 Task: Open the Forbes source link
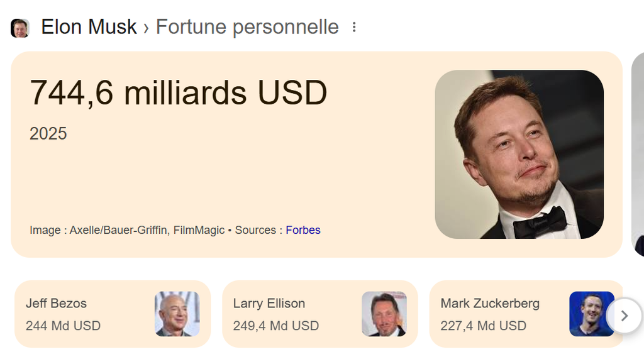point(303,230)
